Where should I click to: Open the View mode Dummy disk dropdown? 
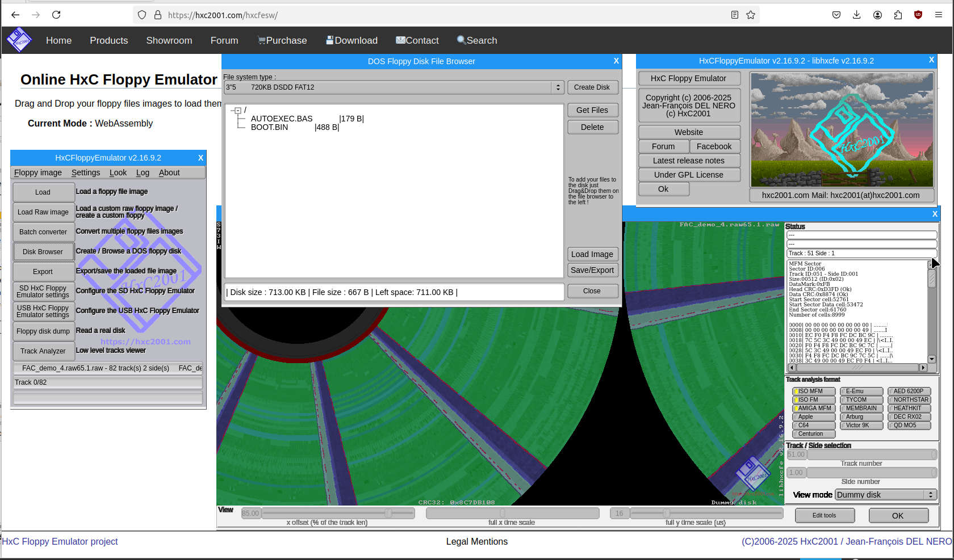tap(885, 495)
